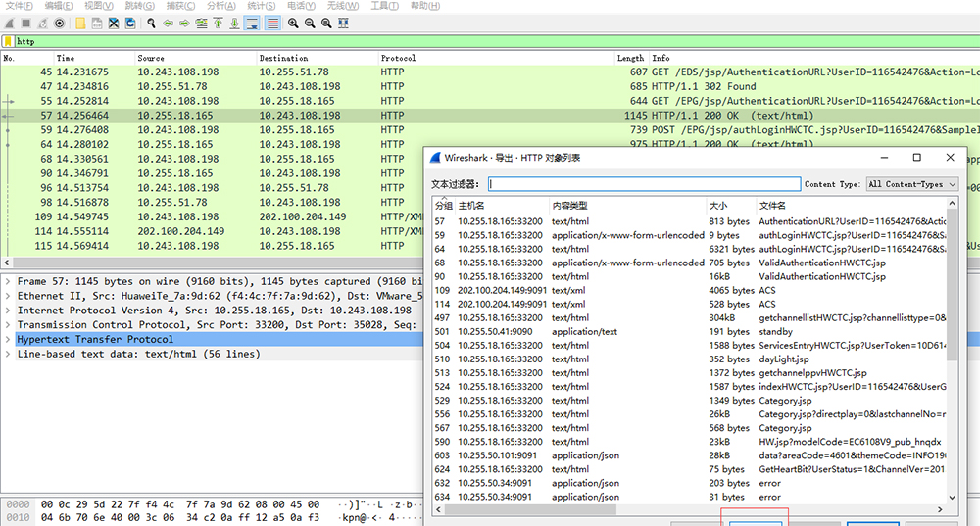This screenshot has width=980, height=526.
Task: Click the start capture shark fin icon
Action: 10,23
